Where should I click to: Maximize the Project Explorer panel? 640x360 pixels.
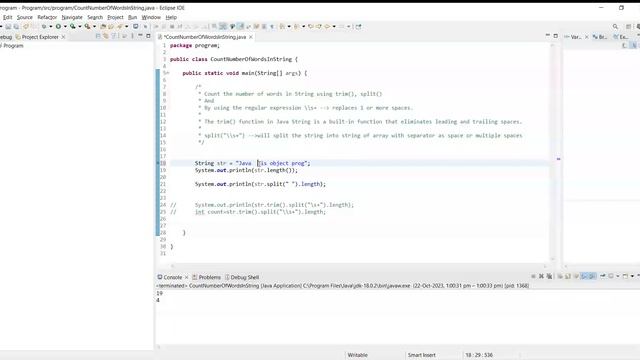pyautogui.click(x=148, y=36)
